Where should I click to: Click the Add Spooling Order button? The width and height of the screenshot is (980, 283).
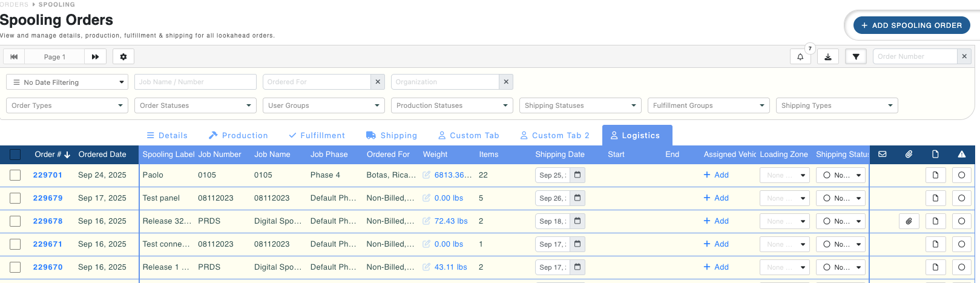pyautogui.click(x=911, y=25)
